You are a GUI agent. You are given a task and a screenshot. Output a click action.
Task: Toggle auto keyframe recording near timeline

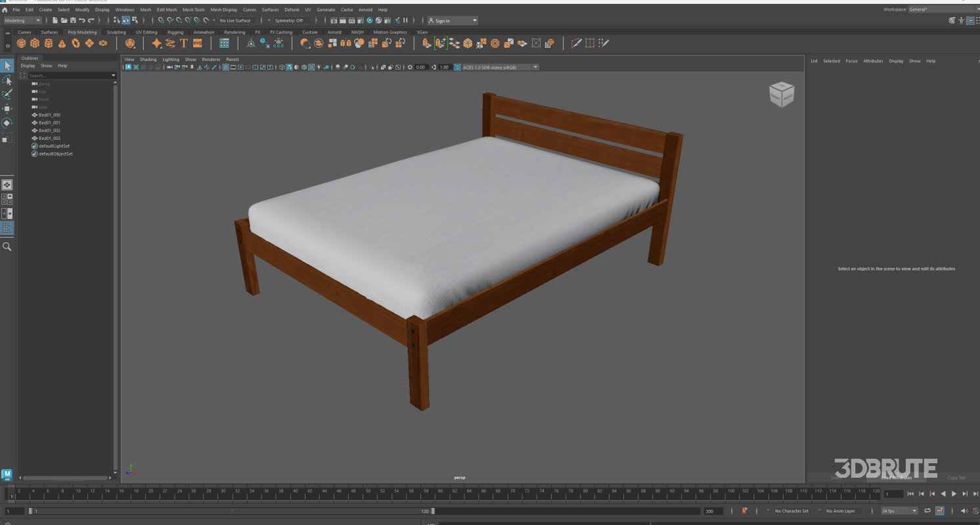[744, 511]
